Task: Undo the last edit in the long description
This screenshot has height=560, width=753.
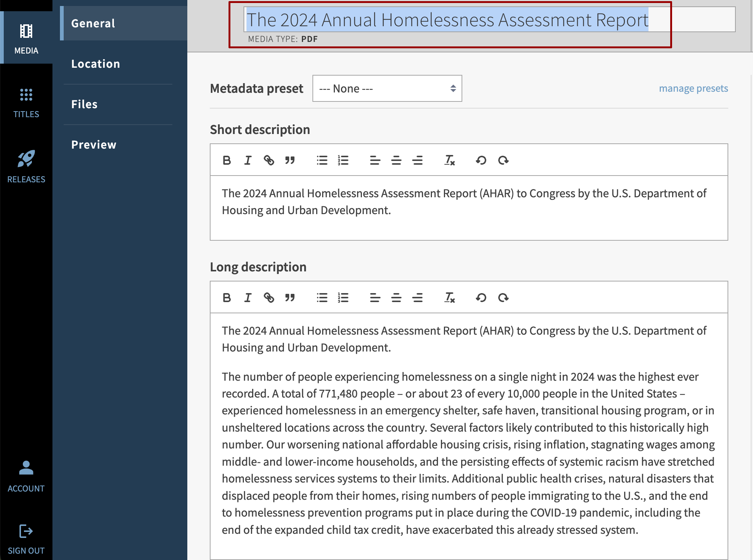Action: [481, 298]
